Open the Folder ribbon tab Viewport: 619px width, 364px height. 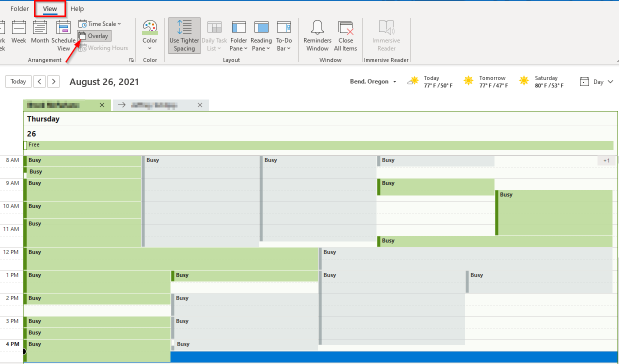tap(19, 8)
